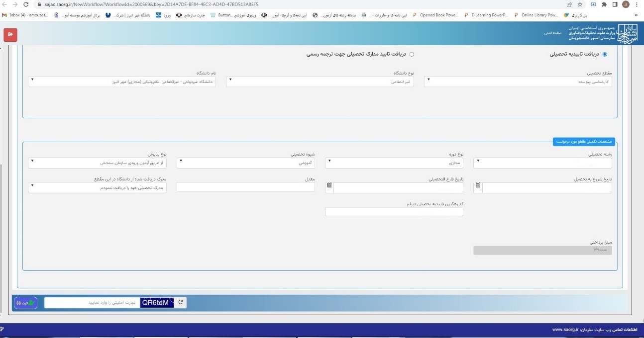The image size is (644, 338).
Task: Open calendar picker for study start date
Action: pos(478,186)
